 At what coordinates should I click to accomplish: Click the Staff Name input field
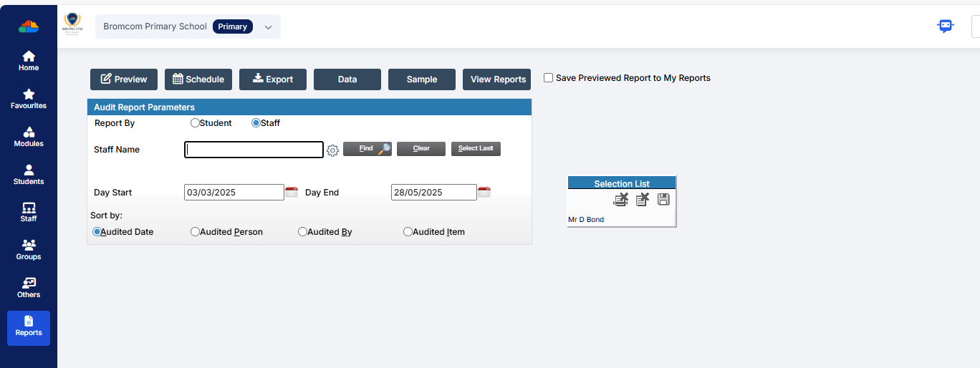[254, 150]
